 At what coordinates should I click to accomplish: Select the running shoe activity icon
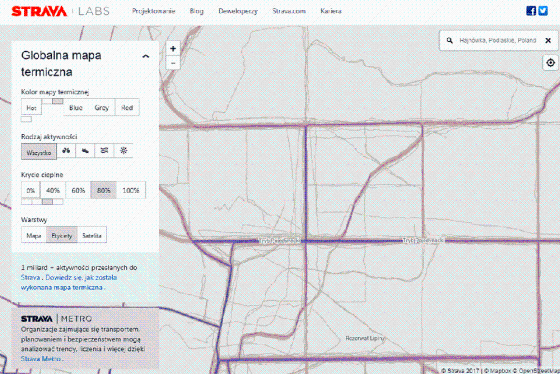(85, 151)
